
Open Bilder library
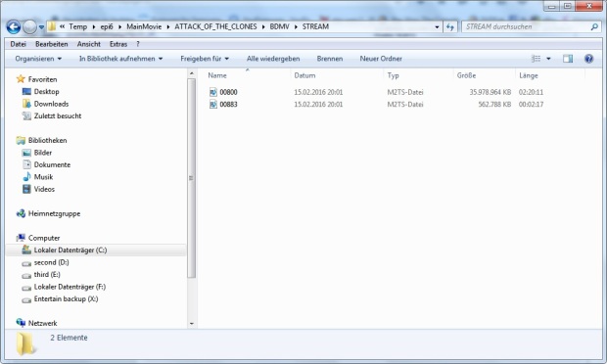click(43, 153)
